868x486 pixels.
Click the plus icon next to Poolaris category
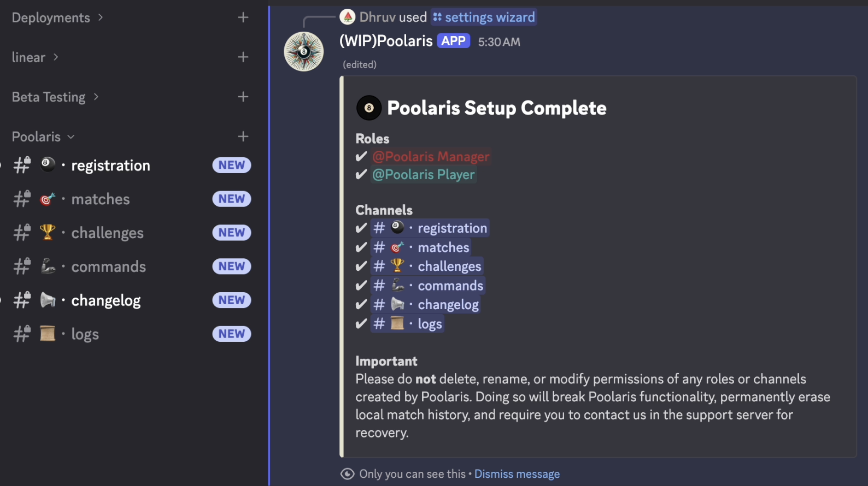tap(243, 137)
